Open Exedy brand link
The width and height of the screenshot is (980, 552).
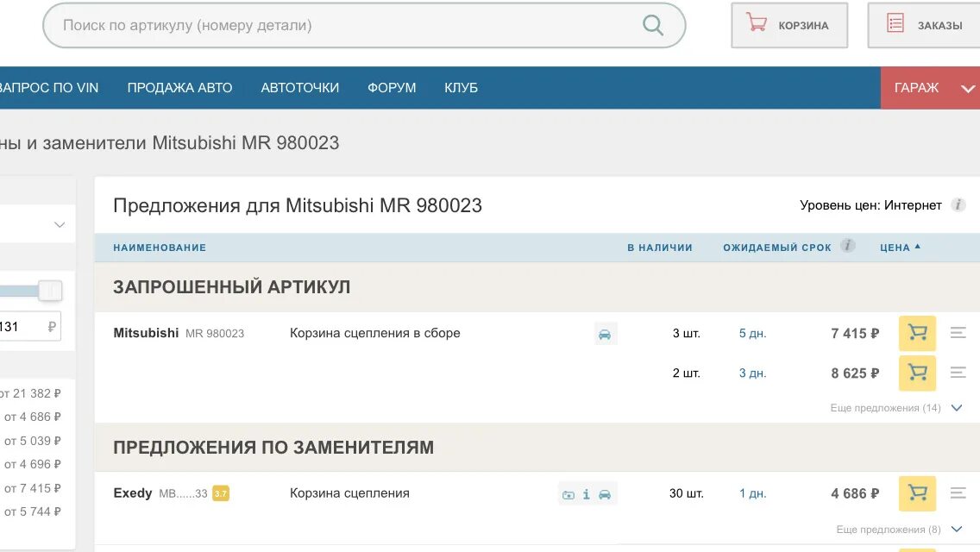pos(133,493)
